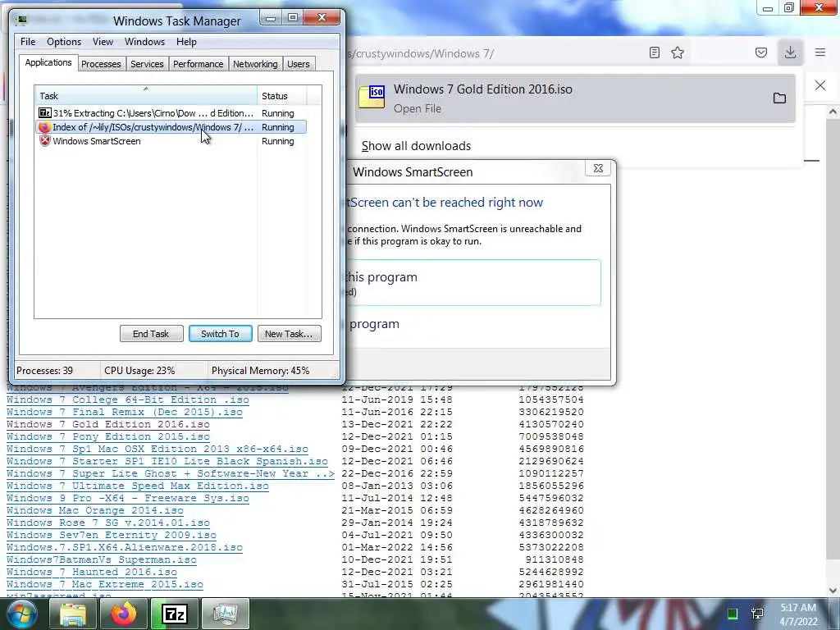Image resolution: width=840 pixels, height=630 pixels.
Task: Close the SmartScreen dialog
Action: coord(598,168)
